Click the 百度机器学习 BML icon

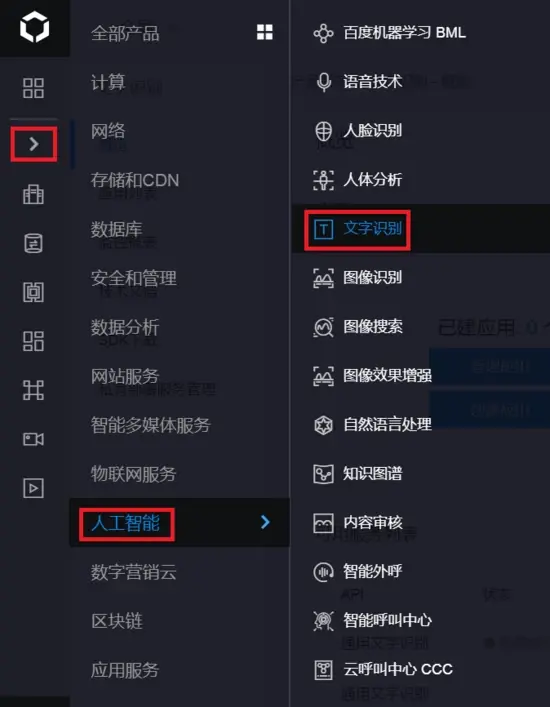coord(323,33)
